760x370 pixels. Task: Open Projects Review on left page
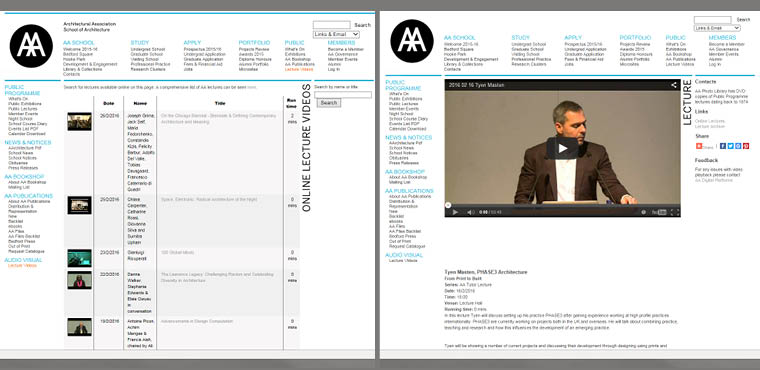click(x=253, y=49)
